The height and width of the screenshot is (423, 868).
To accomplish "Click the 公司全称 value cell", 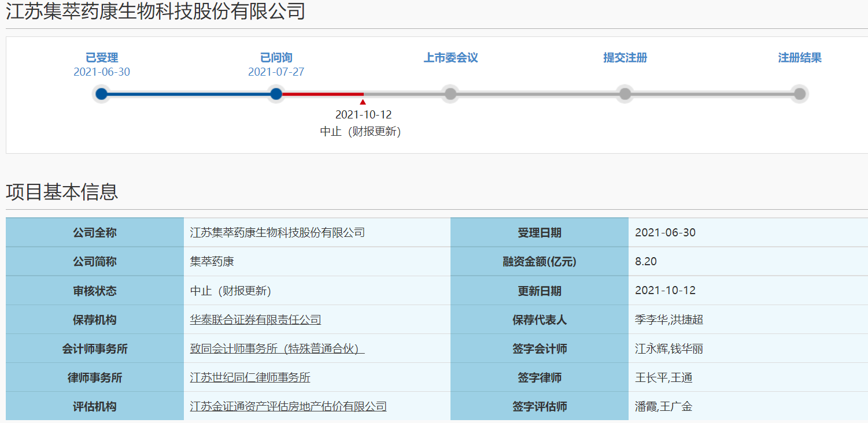I will pyautogui.click(x=317, y=233).
